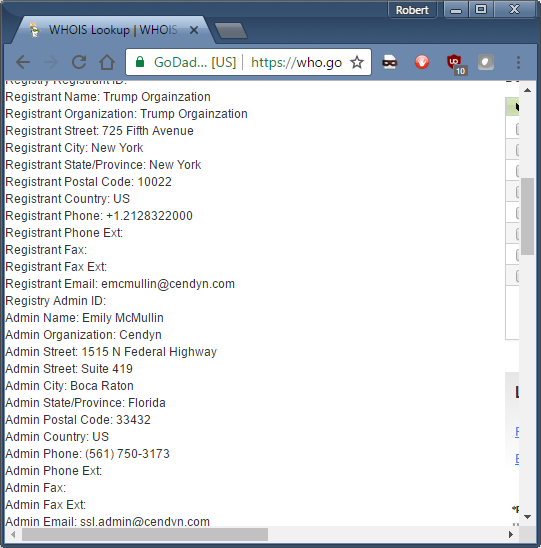Click Registrant Phone Ext: line
The image size is (541, 548).
coord(64,233)
